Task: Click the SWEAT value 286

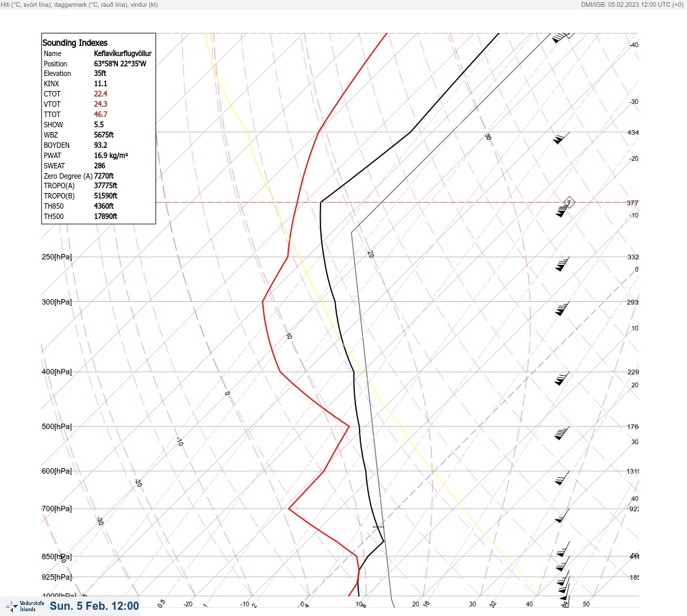Action: (99, 166)
